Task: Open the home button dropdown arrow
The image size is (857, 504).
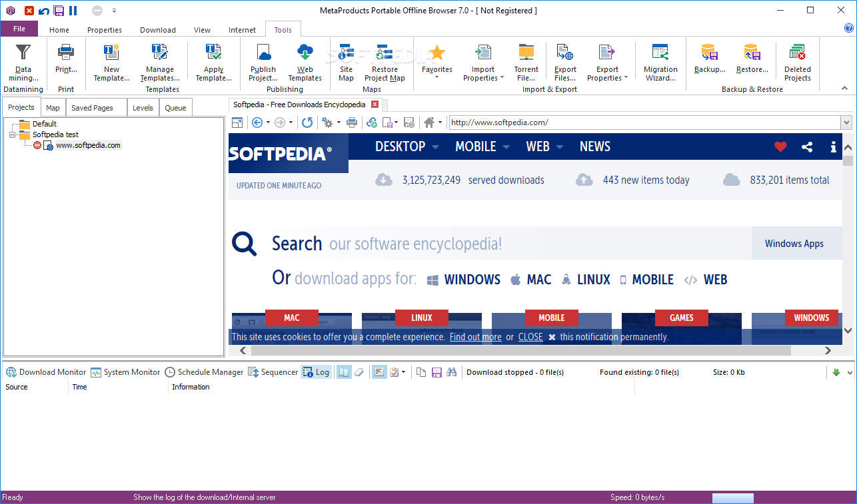Action: point(440,123)
